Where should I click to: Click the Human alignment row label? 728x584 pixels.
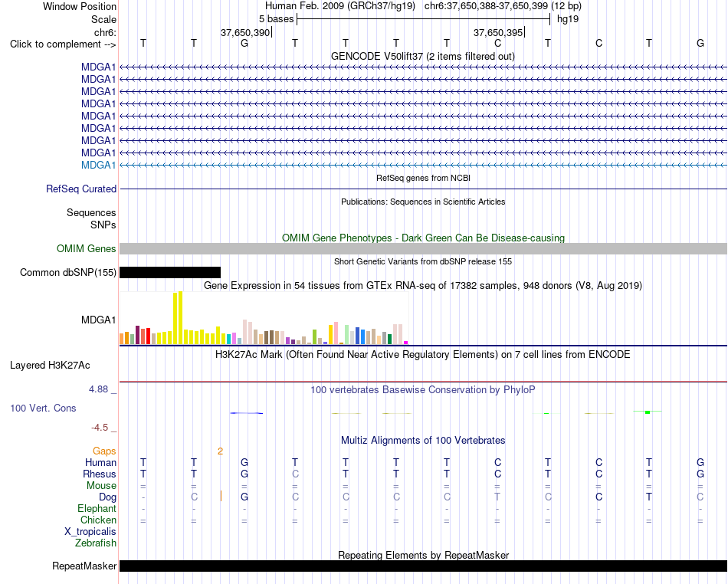click(100, 462)
